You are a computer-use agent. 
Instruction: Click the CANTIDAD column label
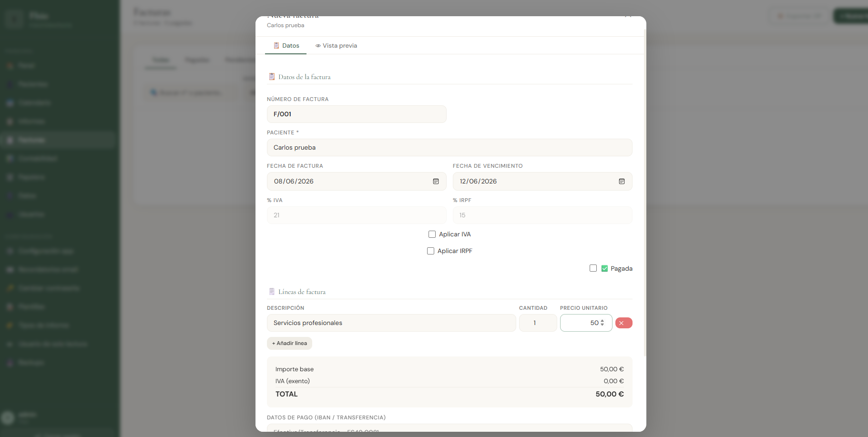coord(533,308)
